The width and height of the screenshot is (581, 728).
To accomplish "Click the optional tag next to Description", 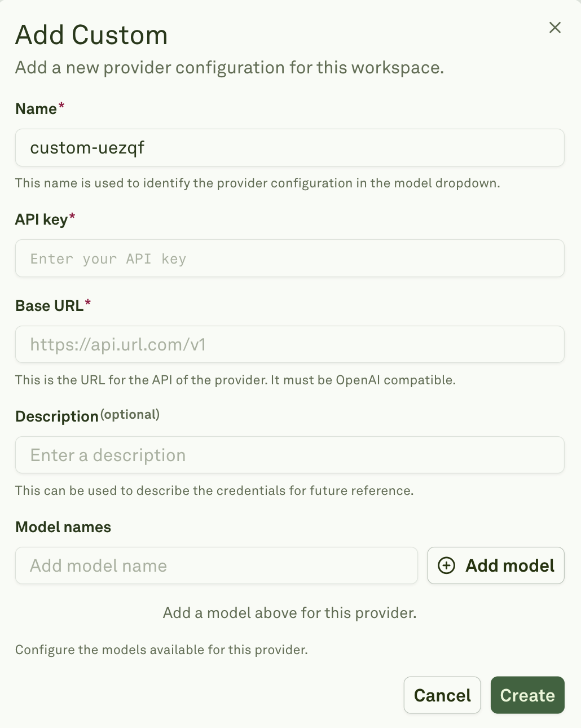I will [130, 414].
